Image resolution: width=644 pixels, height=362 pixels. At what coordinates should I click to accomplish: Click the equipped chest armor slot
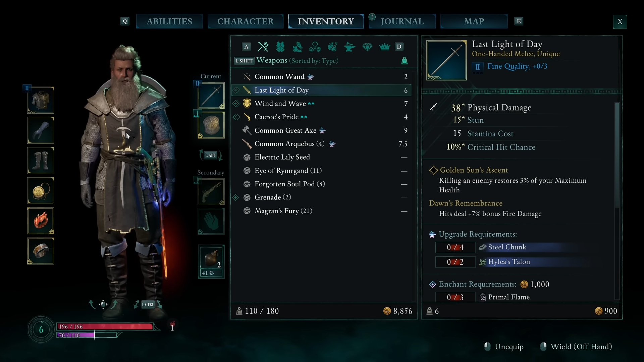(41, 100)
